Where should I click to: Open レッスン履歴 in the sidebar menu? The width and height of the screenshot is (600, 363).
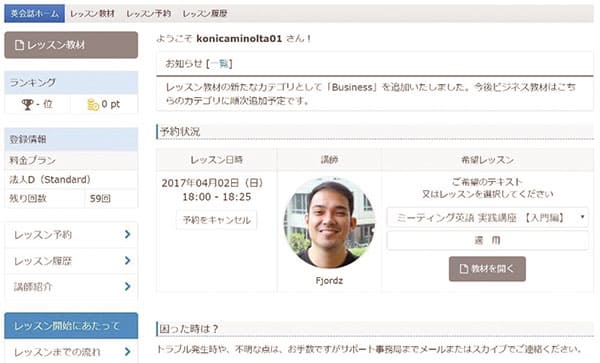(71, 261)
